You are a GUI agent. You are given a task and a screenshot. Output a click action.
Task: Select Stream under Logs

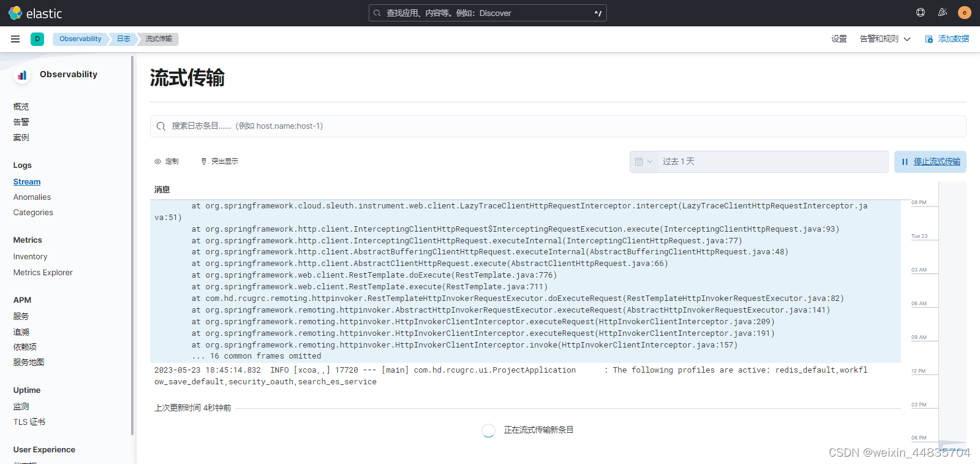click(27, 182)
